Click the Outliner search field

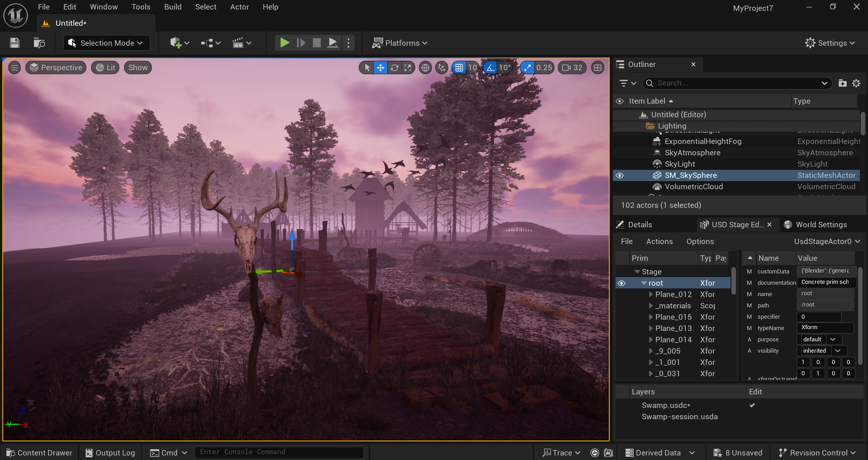tap(737, 83)
